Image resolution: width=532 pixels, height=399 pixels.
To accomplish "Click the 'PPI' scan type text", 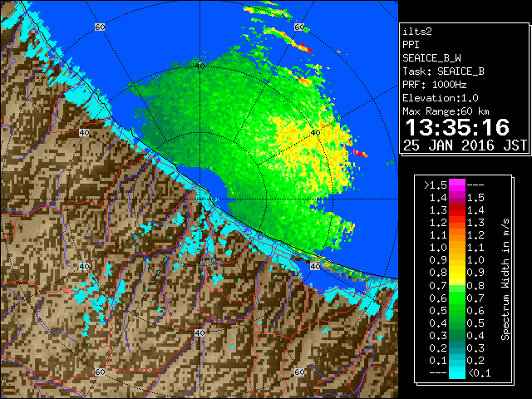I will click(x=411, y=45).
